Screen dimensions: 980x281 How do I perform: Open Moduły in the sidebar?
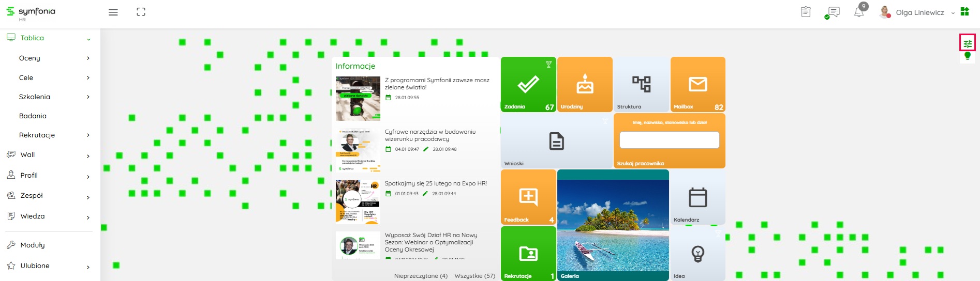(x=33, y=245)
